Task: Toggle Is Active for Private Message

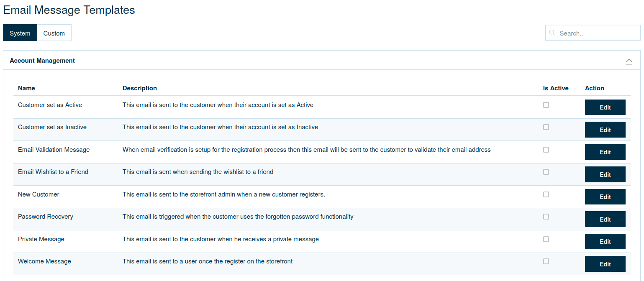Action: 546,239
